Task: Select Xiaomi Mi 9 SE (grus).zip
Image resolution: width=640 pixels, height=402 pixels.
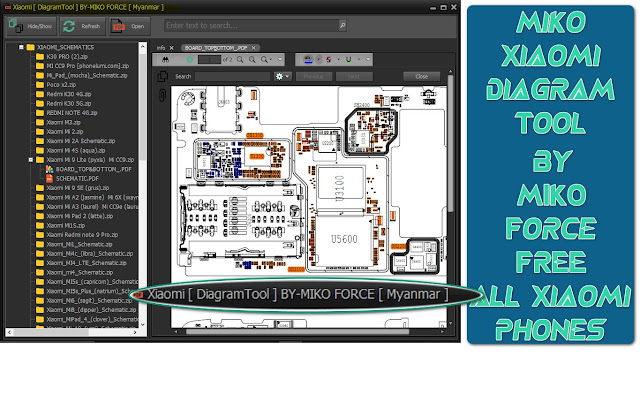Action: tap(78, 188)
